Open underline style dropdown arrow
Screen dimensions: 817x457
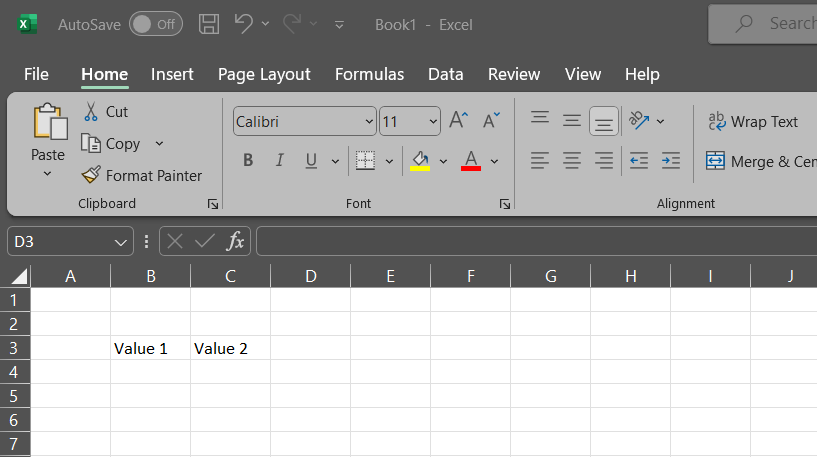coord(335,162)
